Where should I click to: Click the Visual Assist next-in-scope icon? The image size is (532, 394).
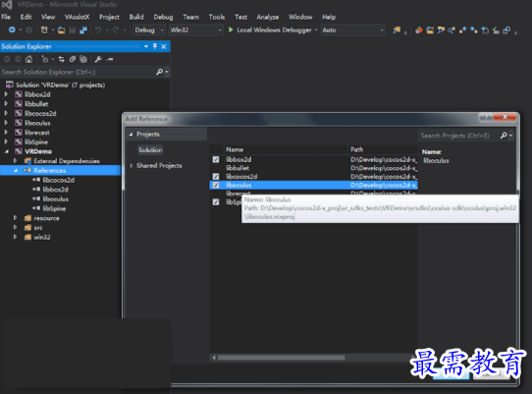[474, 30]
